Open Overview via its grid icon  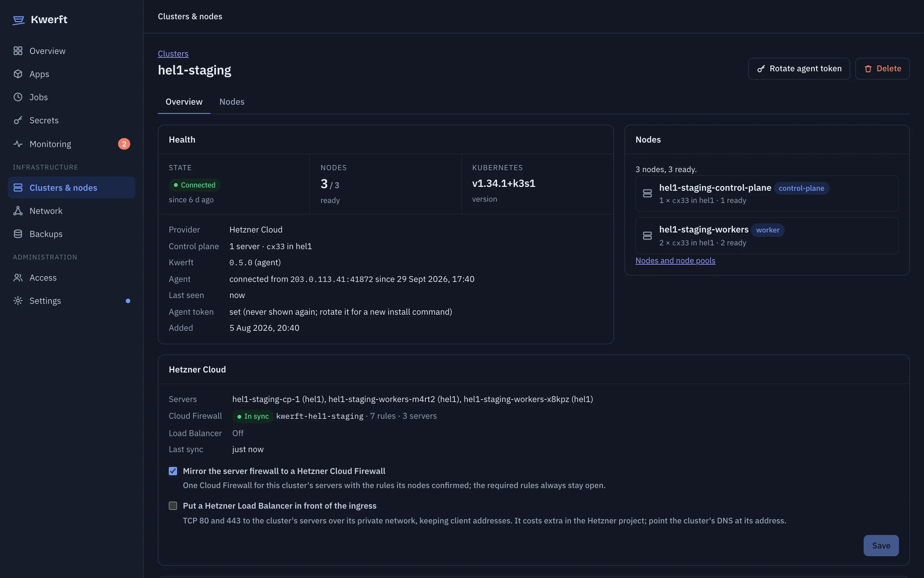[x=18, y=51]
